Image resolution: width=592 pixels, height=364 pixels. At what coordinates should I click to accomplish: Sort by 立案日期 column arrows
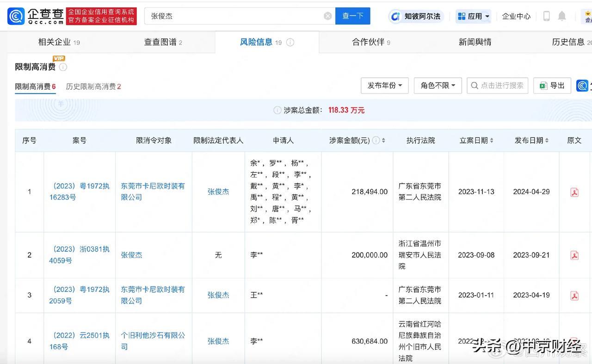pyautogui.click(x=491, y=140)
